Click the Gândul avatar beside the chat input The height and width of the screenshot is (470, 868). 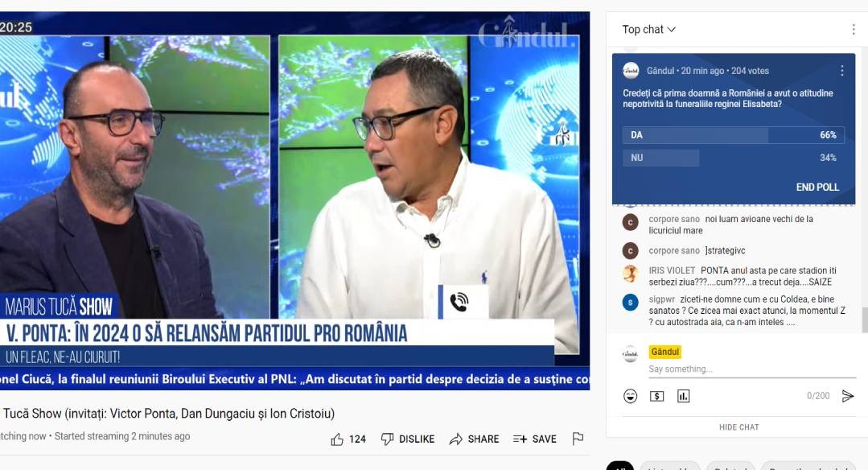point(631,354)
